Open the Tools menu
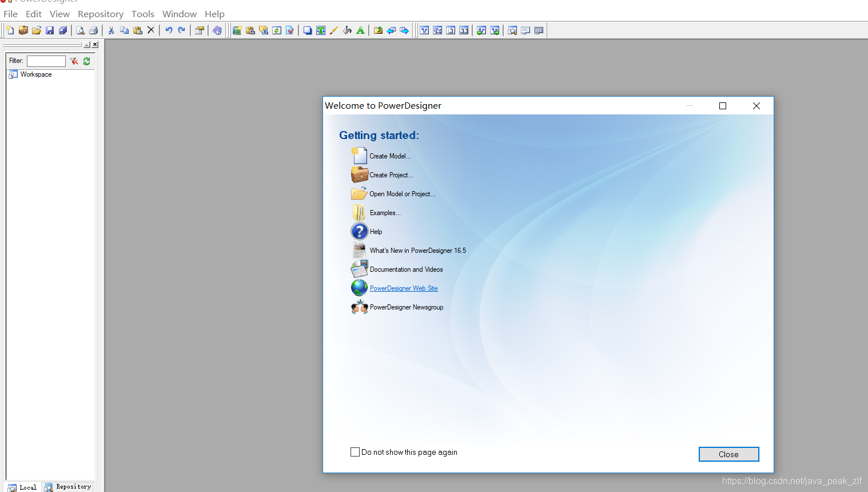The image size is (868, 492). click(143, 14)
